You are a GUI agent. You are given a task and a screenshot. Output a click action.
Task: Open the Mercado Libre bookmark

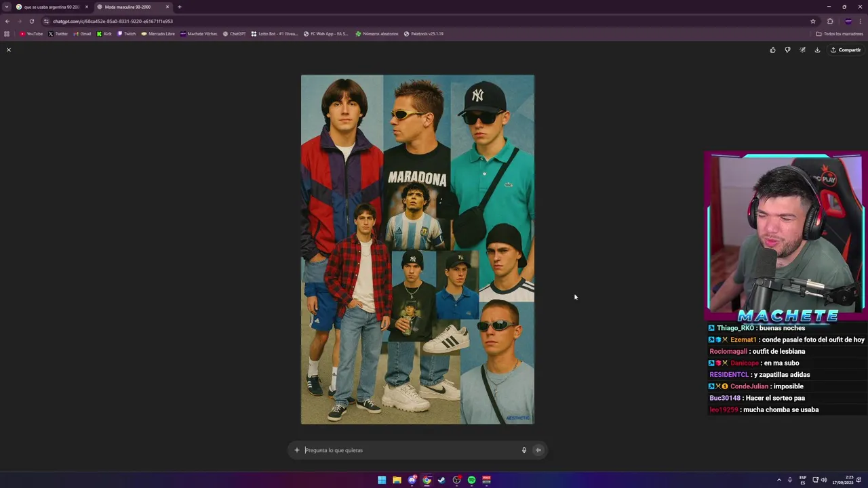[158, 33]
